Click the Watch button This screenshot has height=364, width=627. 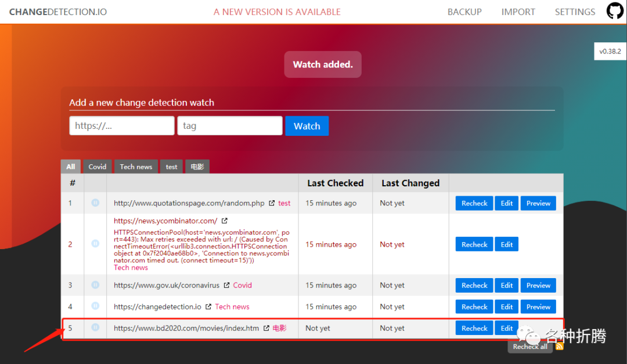(307, 126)
